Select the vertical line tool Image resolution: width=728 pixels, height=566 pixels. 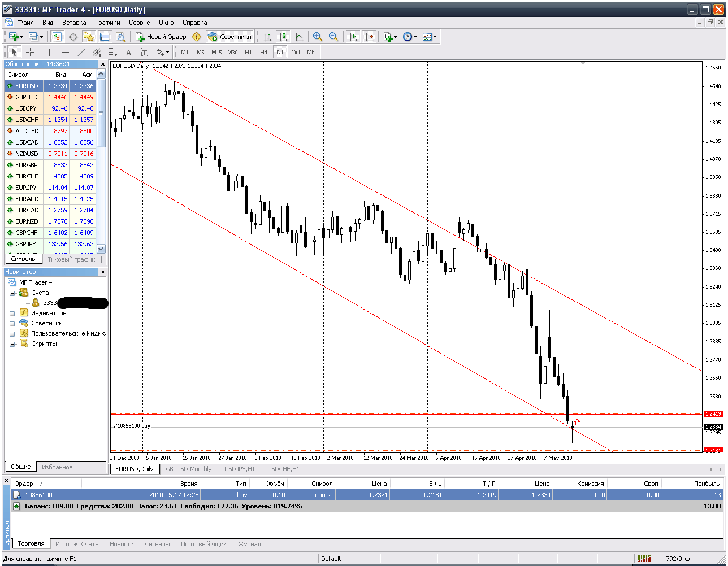(x=50, y=52)
